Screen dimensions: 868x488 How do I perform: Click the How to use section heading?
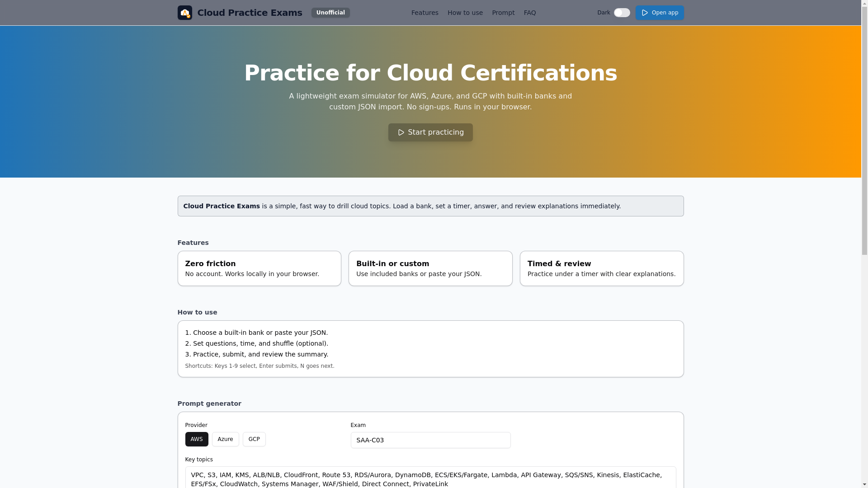pos(197,312)
